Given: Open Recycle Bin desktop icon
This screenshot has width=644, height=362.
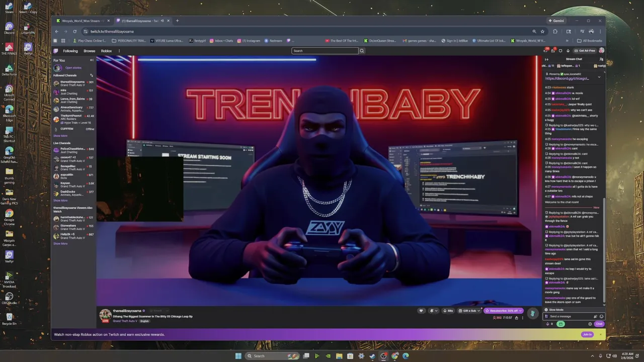Looking at the screenshot, I should point(9,319).
